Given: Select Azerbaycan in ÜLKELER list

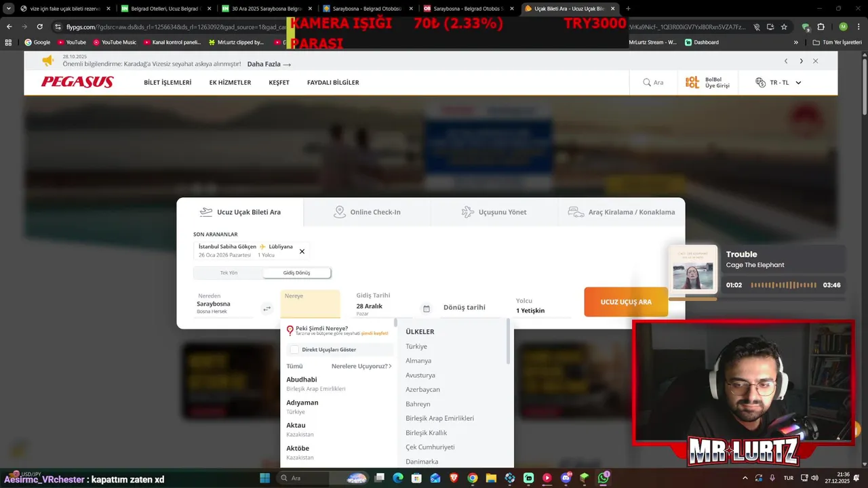Looking at the screenshot, I should pyautogui.click(x=422, y=390).
